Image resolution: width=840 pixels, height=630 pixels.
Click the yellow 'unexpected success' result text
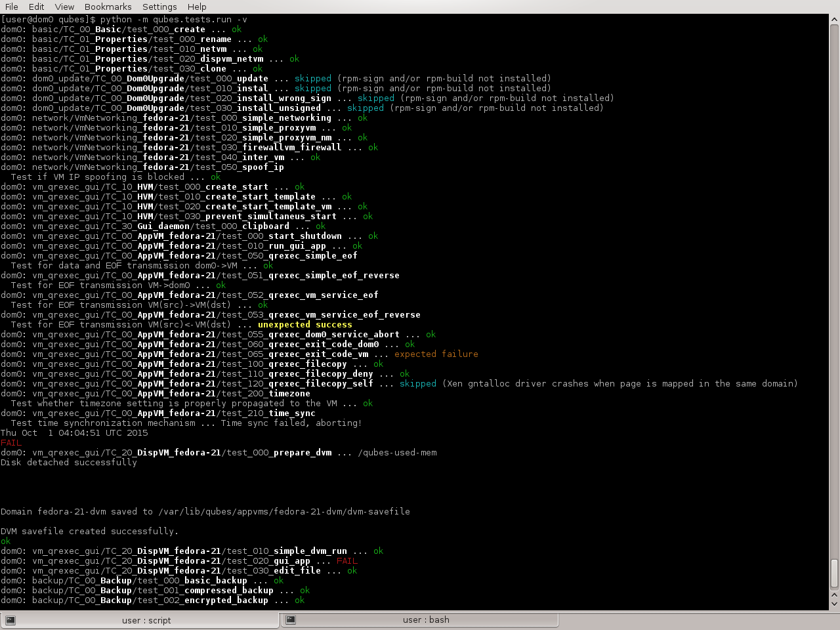coord(307,324)
